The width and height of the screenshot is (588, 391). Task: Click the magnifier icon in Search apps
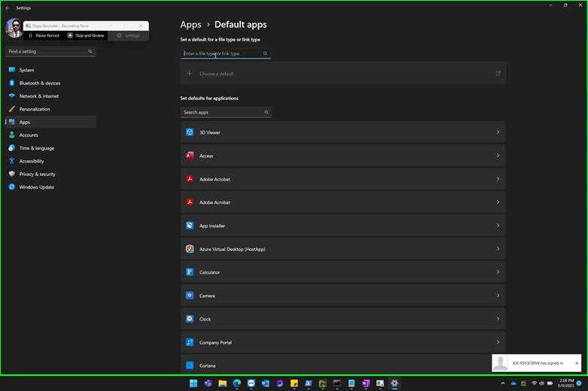[x=267, y=112]
